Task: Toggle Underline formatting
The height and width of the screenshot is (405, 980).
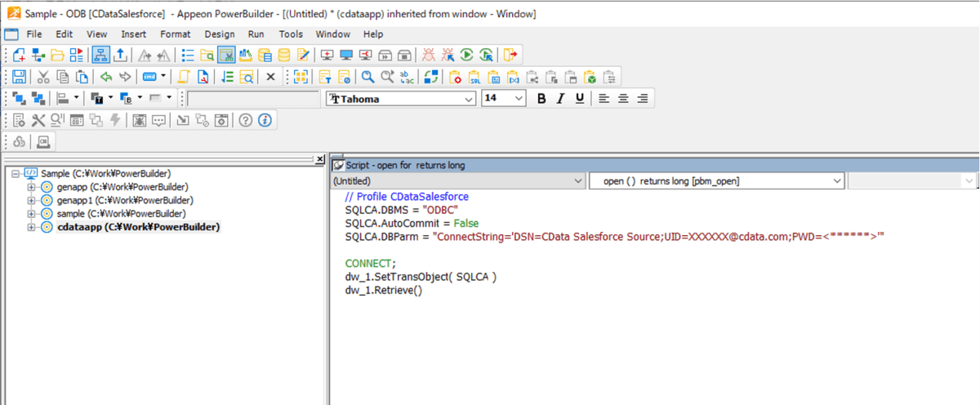Action: click(580, 98)
